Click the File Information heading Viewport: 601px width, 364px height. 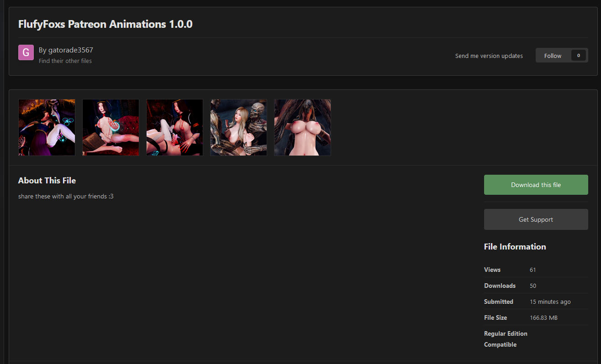[515, 247]
